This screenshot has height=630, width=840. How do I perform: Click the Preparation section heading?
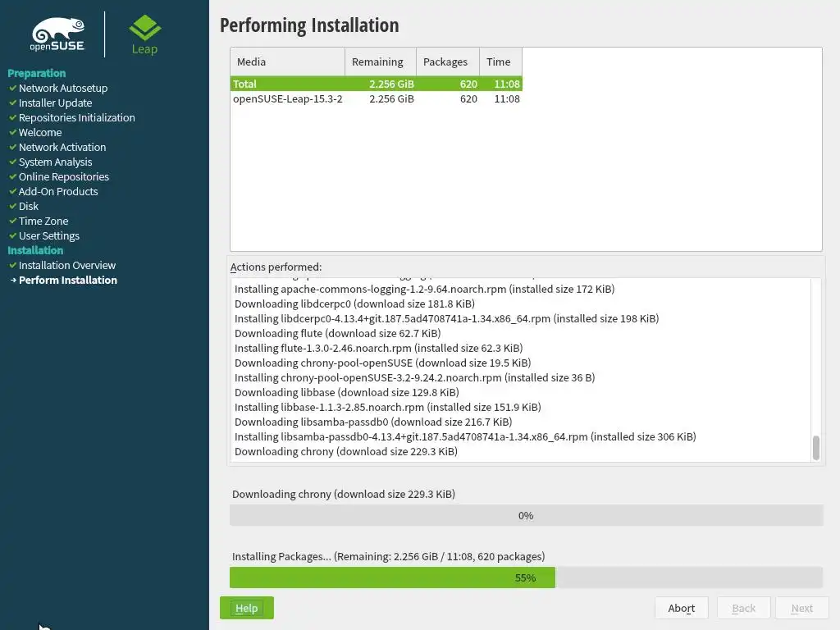[36, 73]
